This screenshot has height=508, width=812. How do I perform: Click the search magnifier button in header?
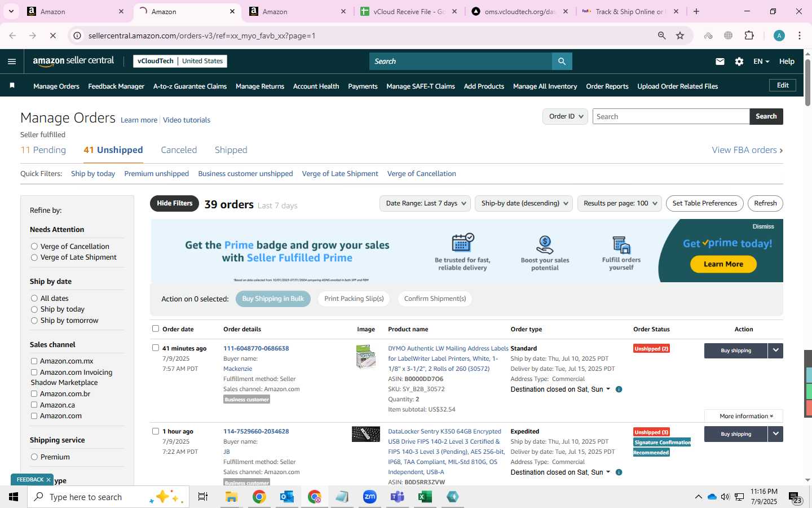pos(562,61)
